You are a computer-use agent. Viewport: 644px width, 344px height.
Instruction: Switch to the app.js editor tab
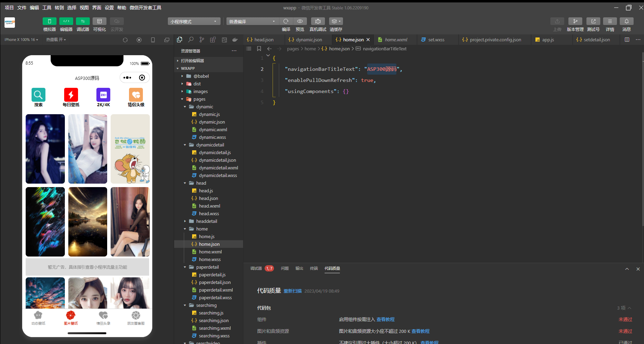pos(548,40)
